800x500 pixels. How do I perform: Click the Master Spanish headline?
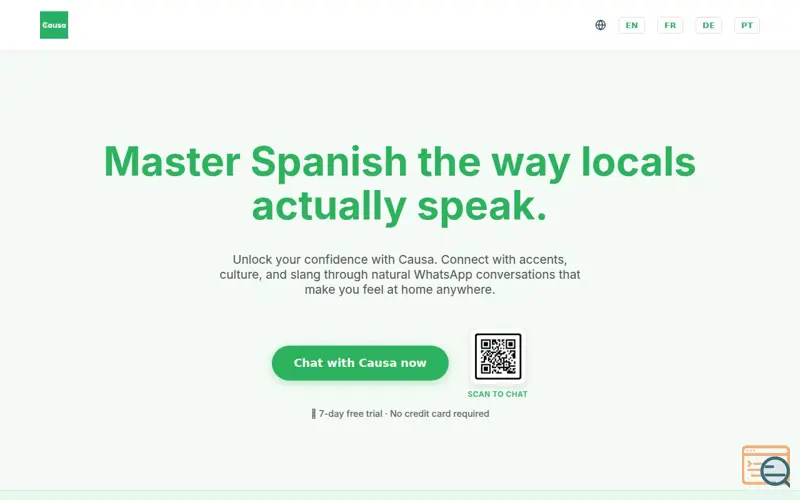pos(400,183)
